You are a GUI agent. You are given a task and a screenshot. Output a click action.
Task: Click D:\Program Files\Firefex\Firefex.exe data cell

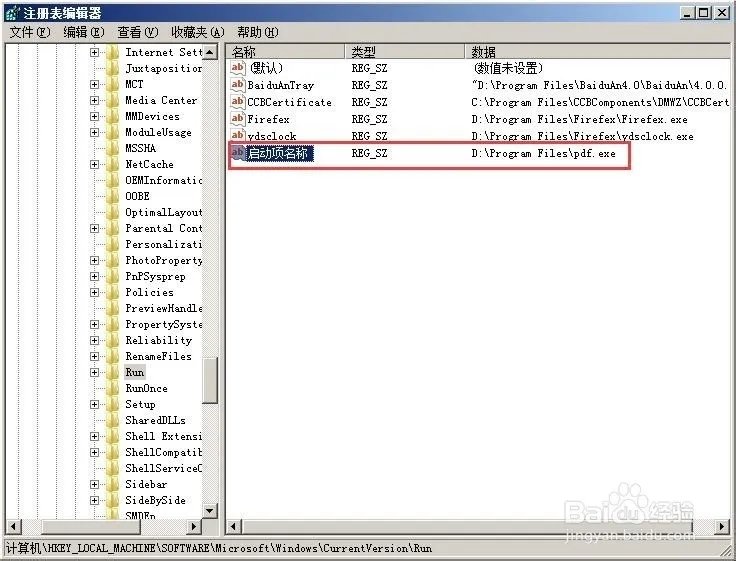tap(579, 119)
